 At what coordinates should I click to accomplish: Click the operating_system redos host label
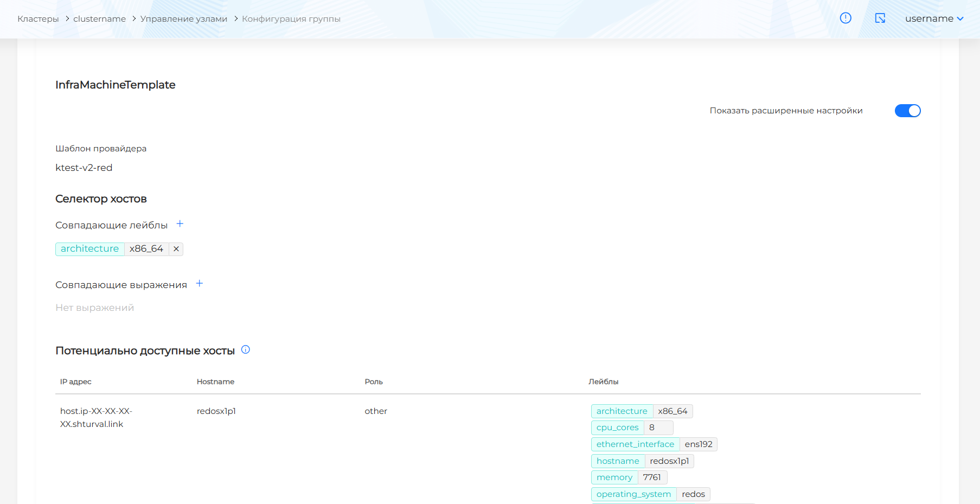[x=650, y=494]
